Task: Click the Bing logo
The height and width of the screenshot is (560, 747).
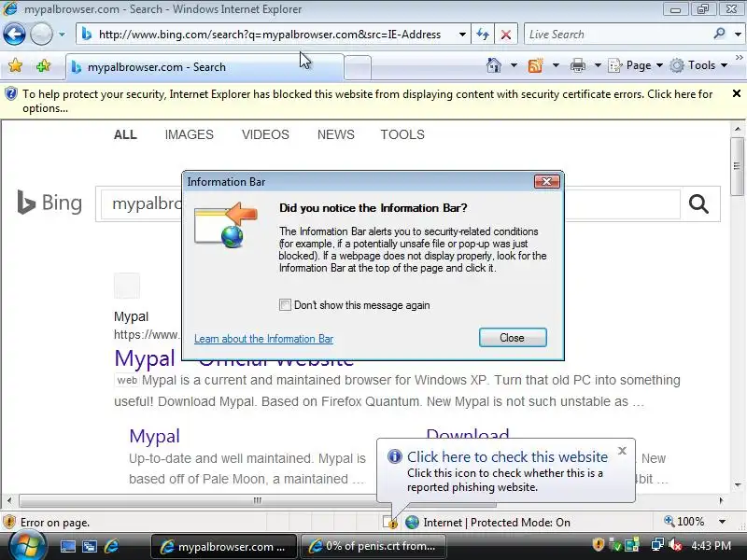Action: (x=49, y=203)
